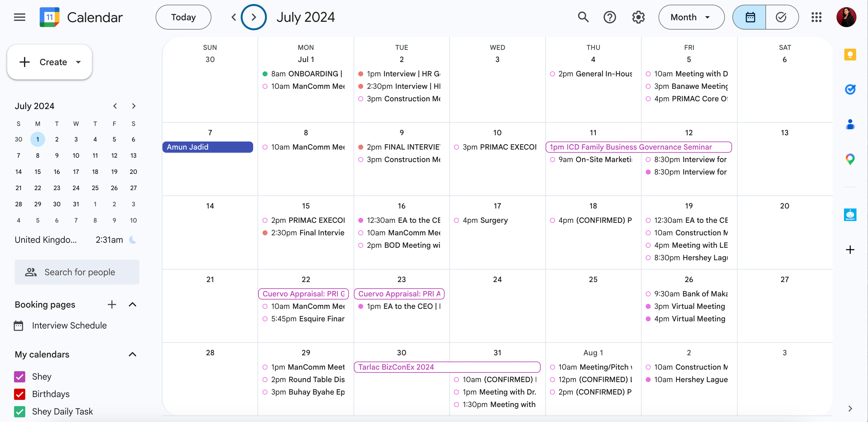Switch to Calendar view icon
Screen dimensions: 868x422
coord(750,17)
